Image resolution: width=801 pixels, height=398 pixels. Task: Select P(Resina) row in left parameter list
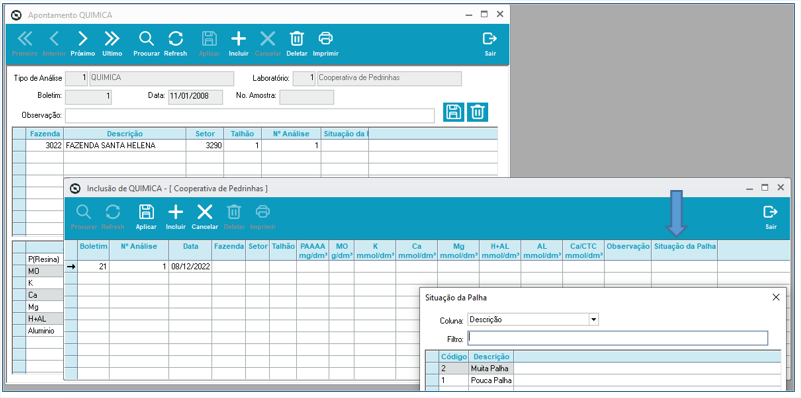44,260
